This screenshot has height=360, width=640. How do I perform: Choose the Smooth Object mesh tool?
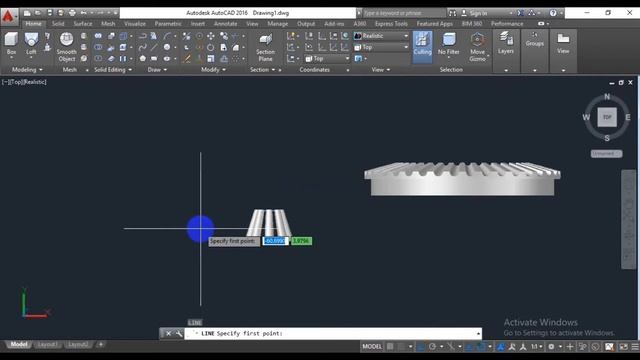coord(67,47)
